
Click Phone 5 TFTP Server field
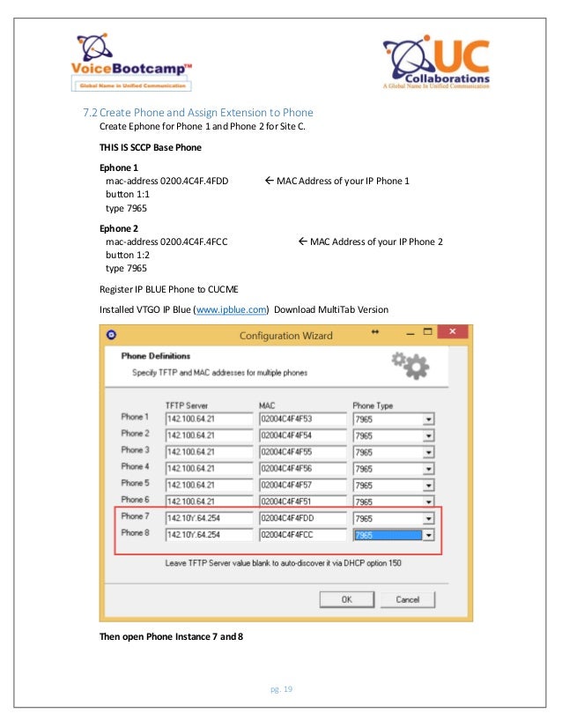(x=209, y=485)
